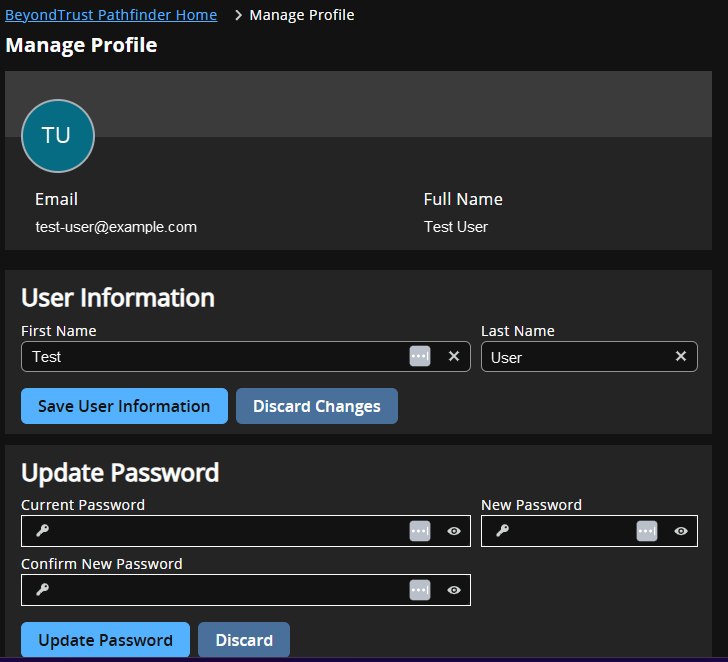
Task: Click the password manager icon in First Name
Action: coord(420,357)
